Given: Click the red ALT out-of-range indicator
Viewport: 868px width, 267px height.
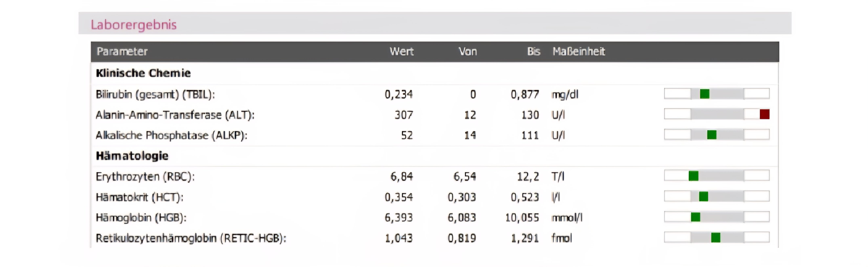Looking at the screenshot, I should [x=764, y=114].
